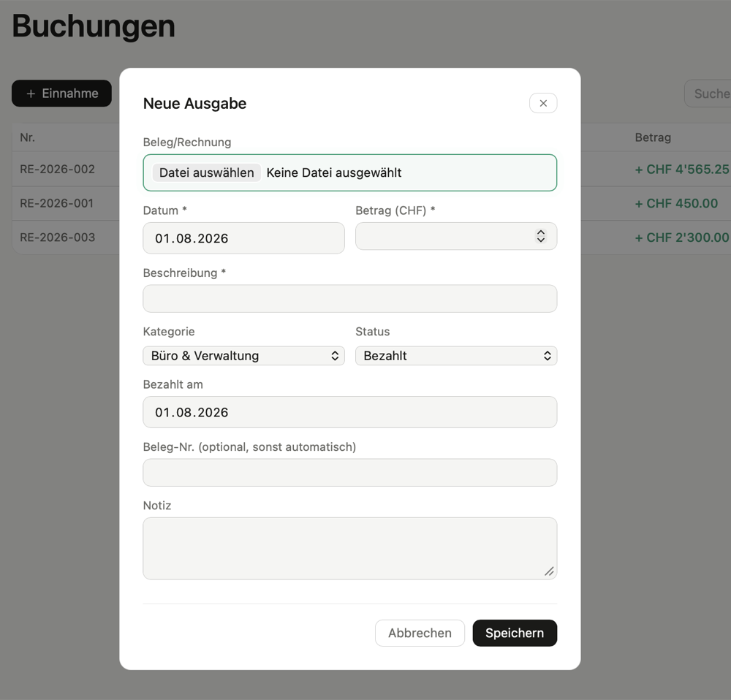Click the Betrag stepper arrows

coord(541,236)
